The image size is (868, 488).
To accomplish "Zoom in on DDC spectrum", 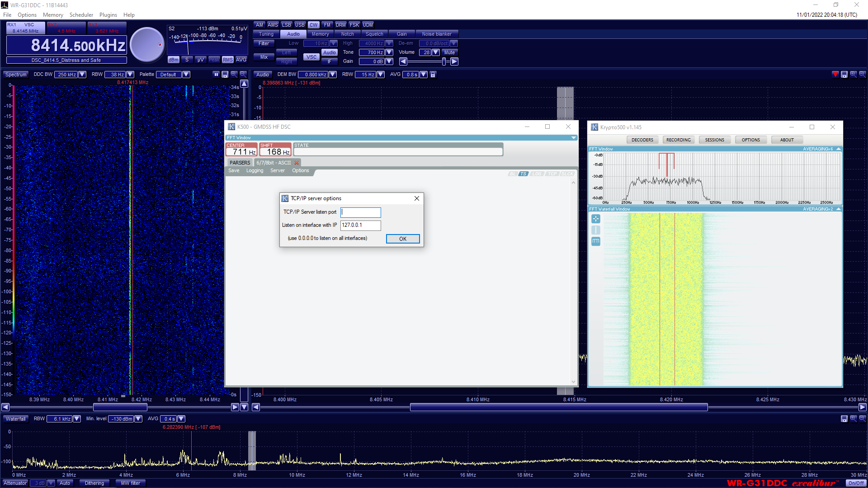I will (234, 75).
